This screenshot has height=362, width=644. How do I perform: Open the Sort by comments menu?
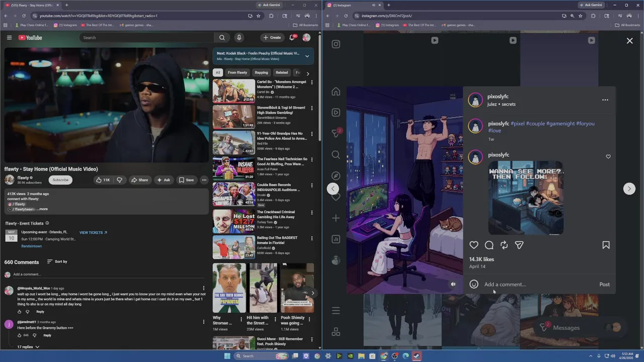tap(57, 261)
